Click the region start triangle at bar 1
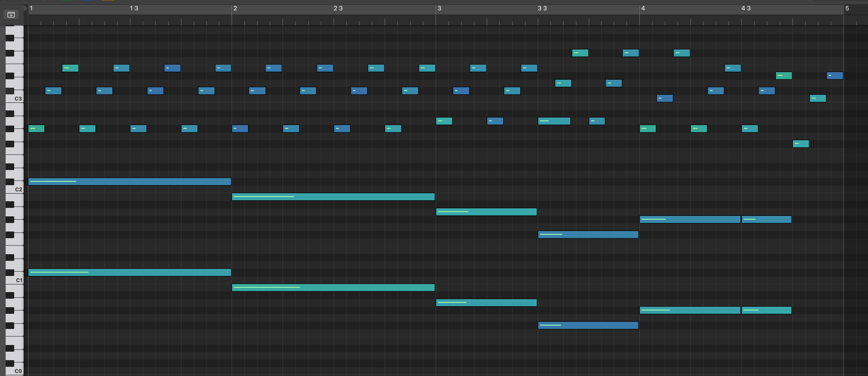The width and height of the screenshot is (868, 376). (25, 8)
